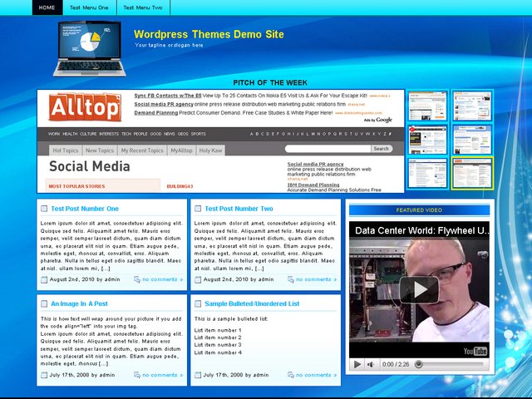Click the TECH category in Alltop nav

pos(126,134)
